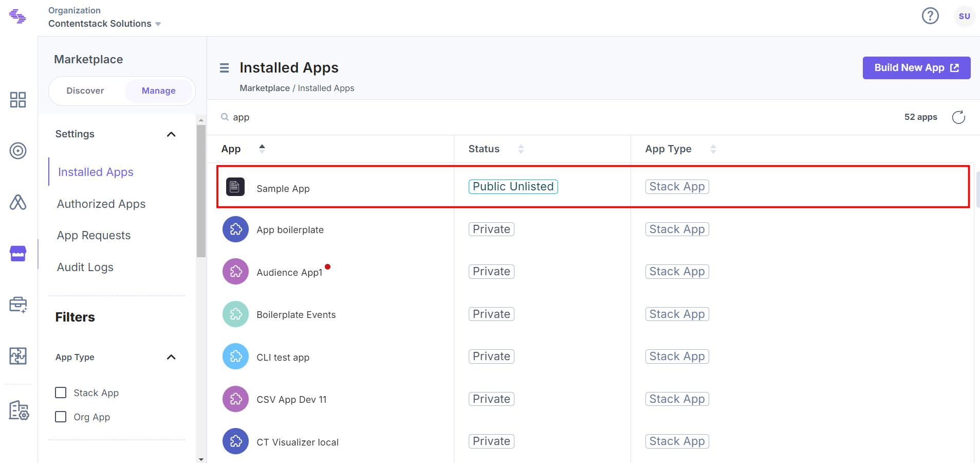Image resolution: width=980 pixels, height=463 pixels.
Task: Open the target circle icon in left rail
Action: coord(18,151)
